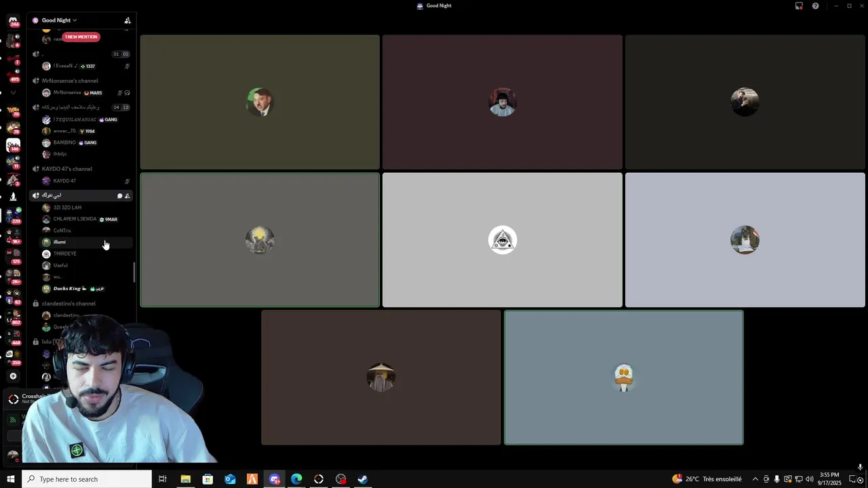Open locked clandestino's channel
The height and width of the screenshot is (488, 868).
[x=81, y=304]
